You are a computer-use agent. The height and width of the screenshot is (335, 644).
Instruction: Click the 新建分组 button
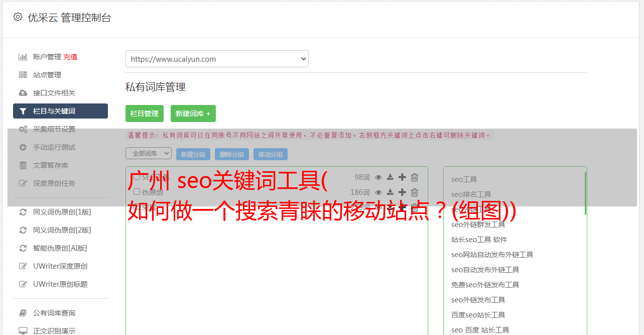pos(193,154)
